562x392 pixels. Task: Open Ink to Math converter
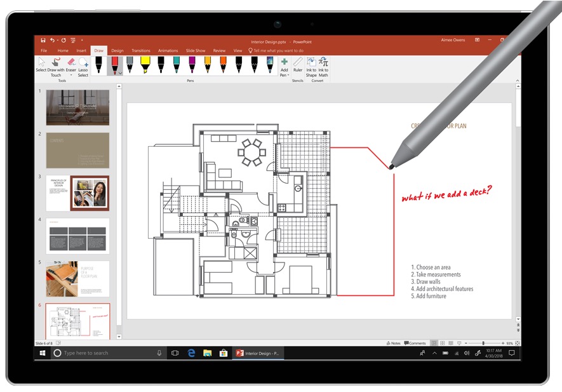[324, 66]
